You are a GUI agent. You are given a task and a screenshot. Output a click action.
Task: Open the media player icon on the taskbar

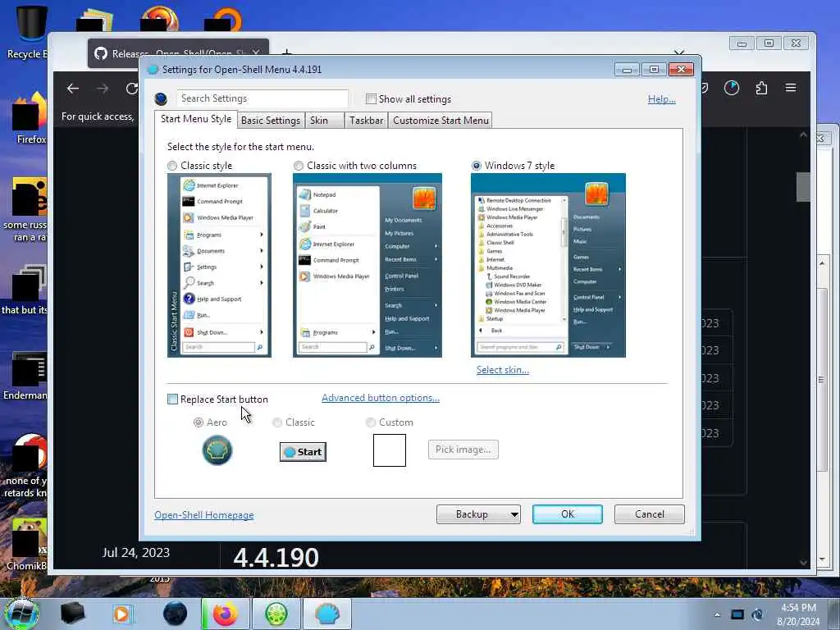coord(121,614)
